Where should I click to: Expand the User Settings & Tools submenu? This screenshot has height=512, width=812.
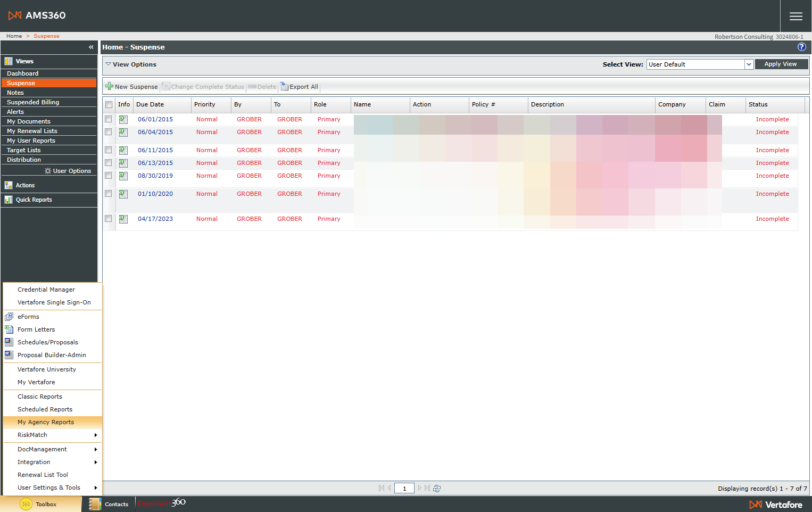[x=52, y=488]
